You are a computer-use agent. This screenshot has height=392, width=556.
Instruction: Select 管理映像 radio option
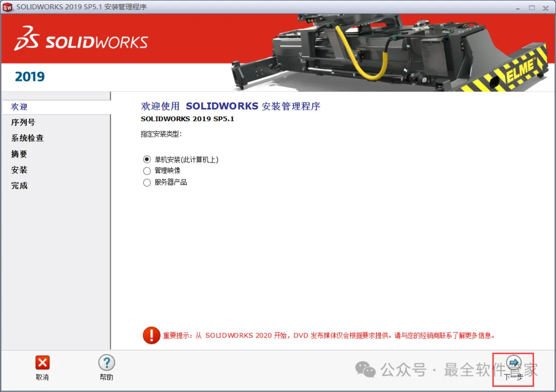[x=147, y=171]
